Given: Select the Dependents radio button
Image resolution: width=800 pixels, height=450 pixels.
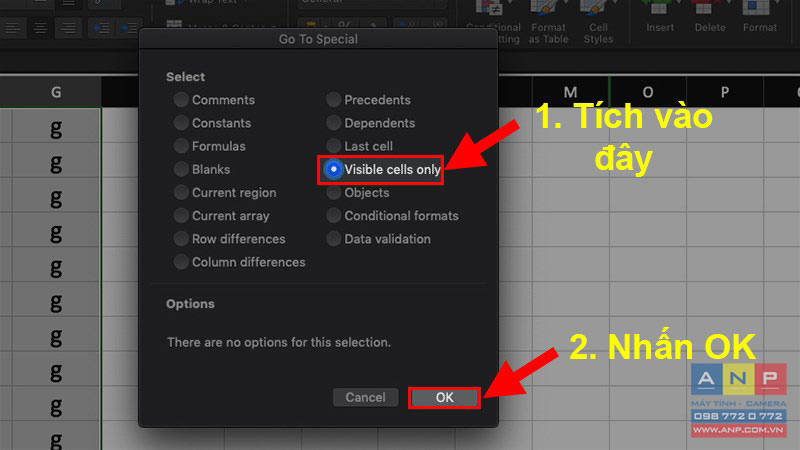Looking at the screenshot, I should coord(333,122).
